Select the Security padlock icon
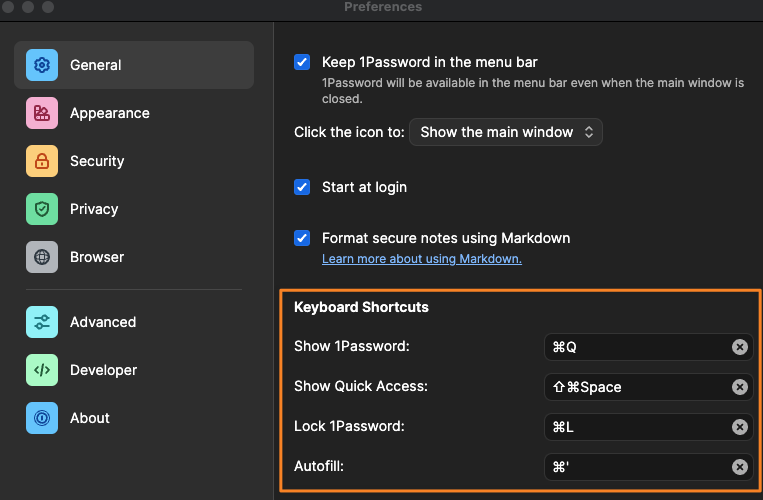Screen dimensions: 763x500 point(42,161)
